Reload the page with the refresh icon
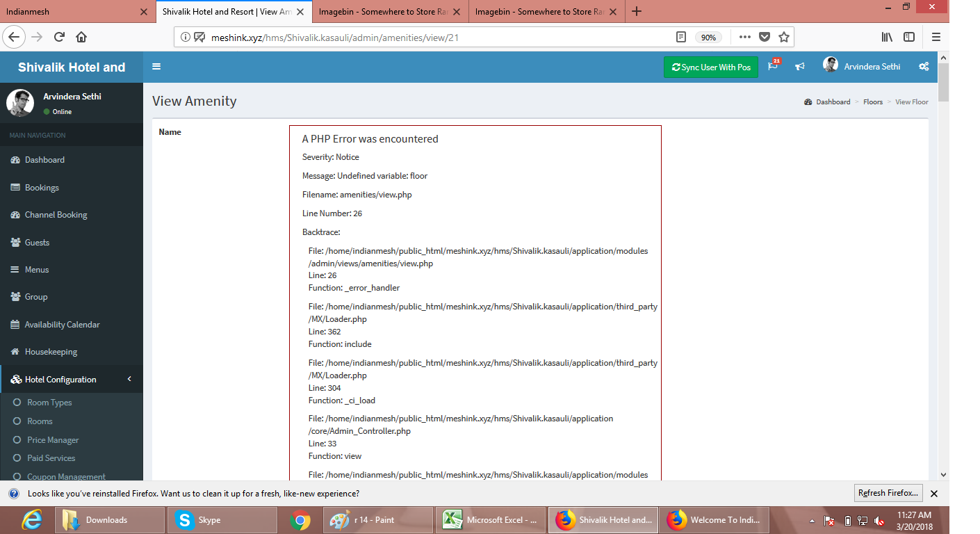 (x=60, y=37)
